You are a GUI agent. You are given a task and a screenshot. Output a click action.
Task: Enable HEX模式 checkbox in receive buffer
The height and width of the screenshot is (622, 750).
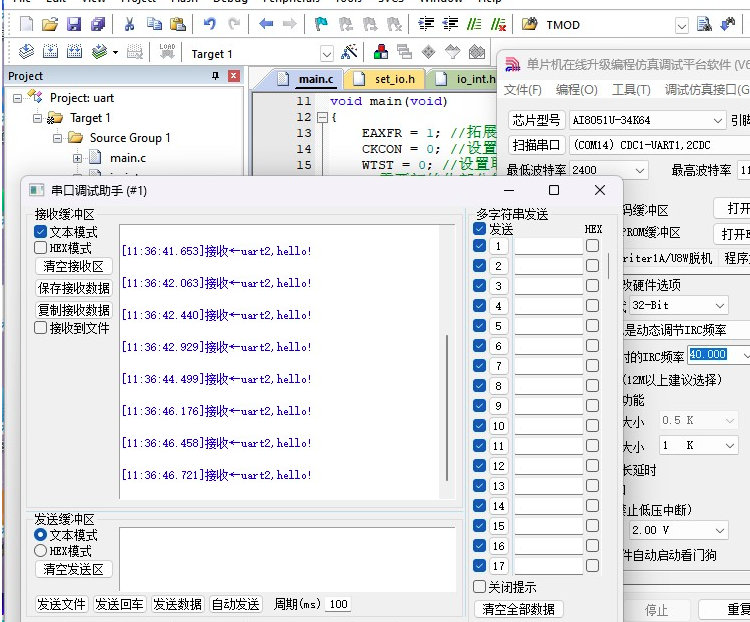tap(41, 248)
